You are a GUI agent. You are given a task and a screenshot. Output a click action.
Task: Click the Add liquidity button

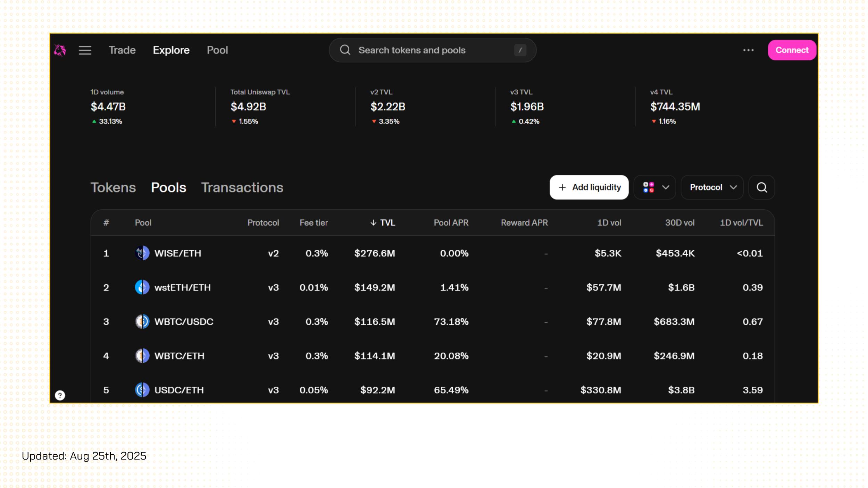pos(589,187)
